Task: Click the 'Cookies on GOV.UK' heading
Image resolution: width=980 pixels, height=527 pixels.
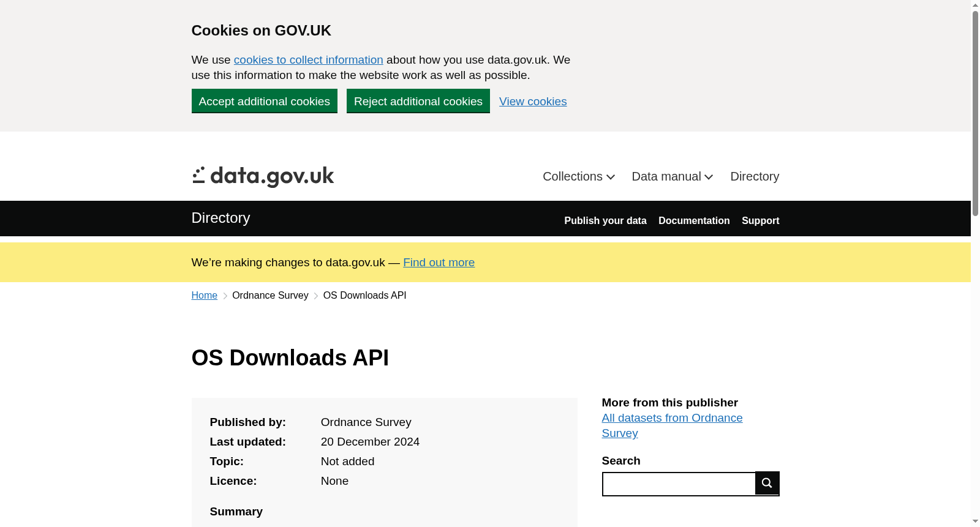Action: 262,31
